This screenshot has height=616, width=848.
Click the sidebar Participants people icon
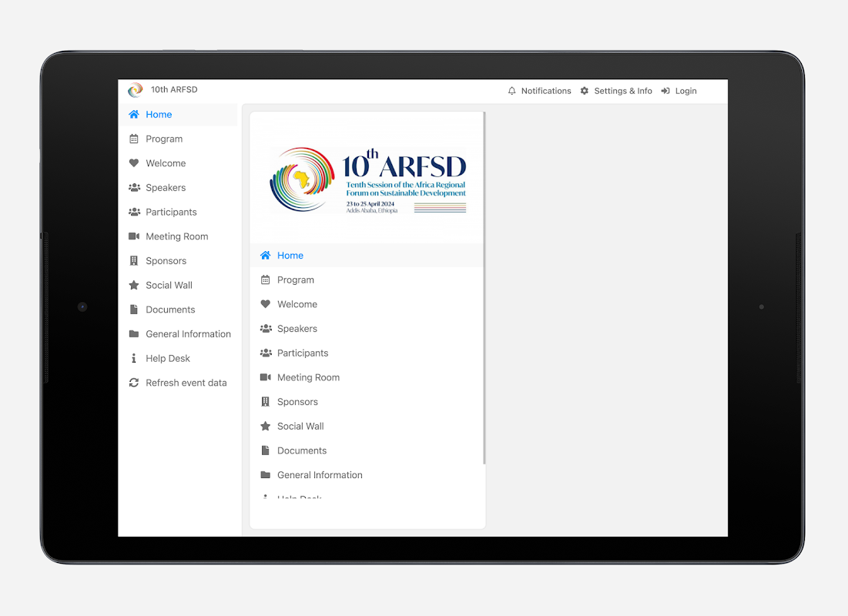[134, 212]
